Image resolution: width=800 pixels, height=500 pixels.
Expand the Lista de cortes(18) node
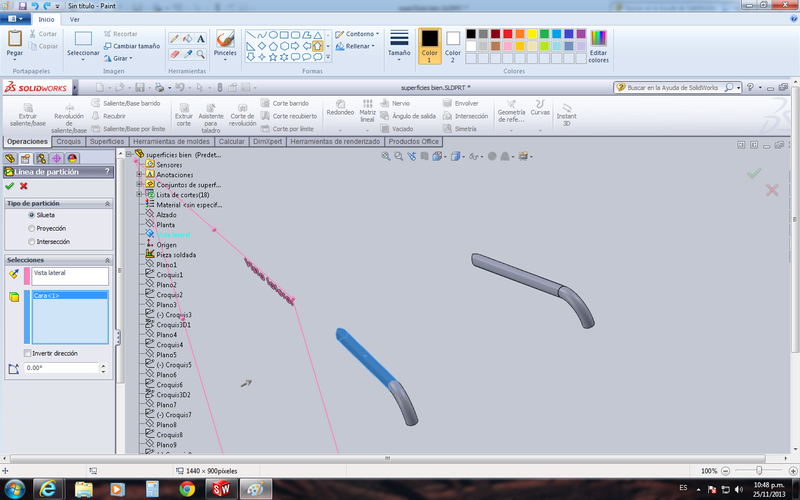click(x=139, y=194)
